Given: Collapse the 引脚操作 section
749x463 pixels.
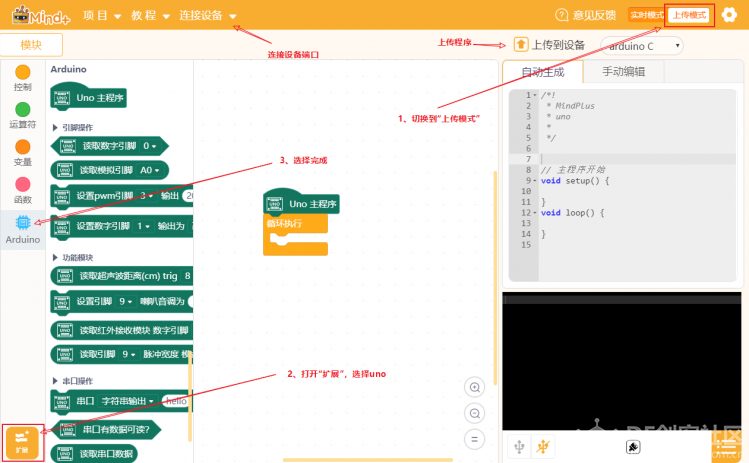Looking at the screenshot, I should point(73,128).
